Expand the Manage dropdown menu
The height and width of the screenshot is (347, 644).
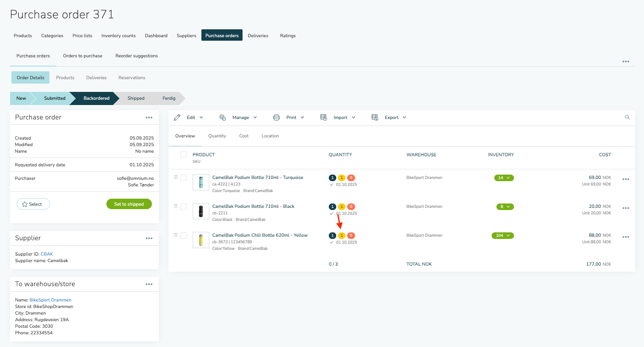pos(239,117)
